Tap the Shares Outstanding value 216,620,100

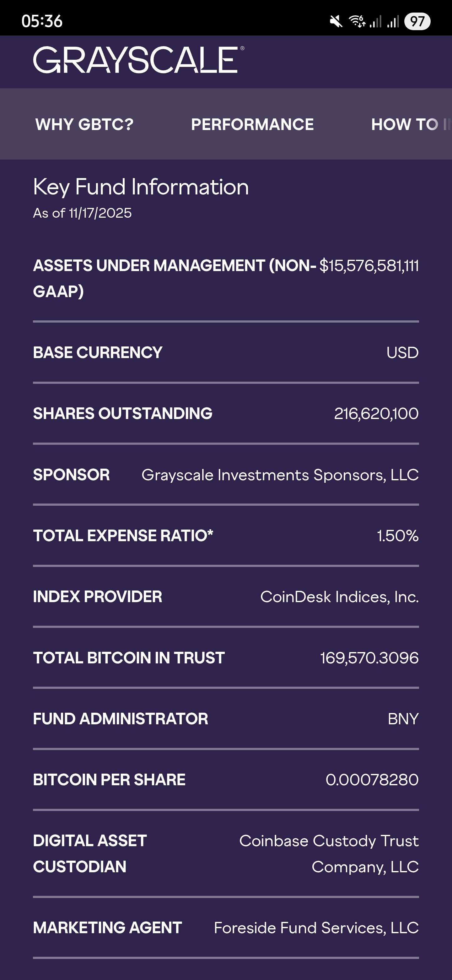[376, 414]
